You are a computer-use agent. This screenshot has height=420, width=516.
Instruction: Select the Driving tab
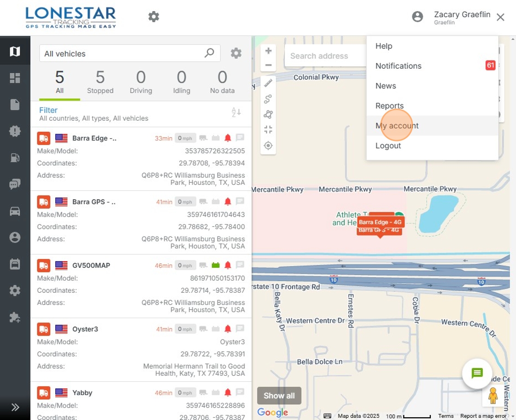point(141,83)
